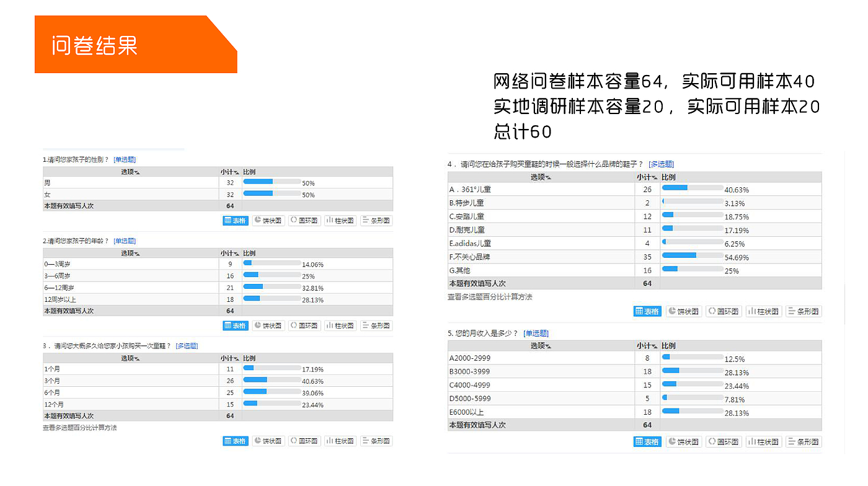View 圆环图 for the shoe purchase frequency question
The image size is (868, 486).
pyautogui.click(x=304, y=441)
